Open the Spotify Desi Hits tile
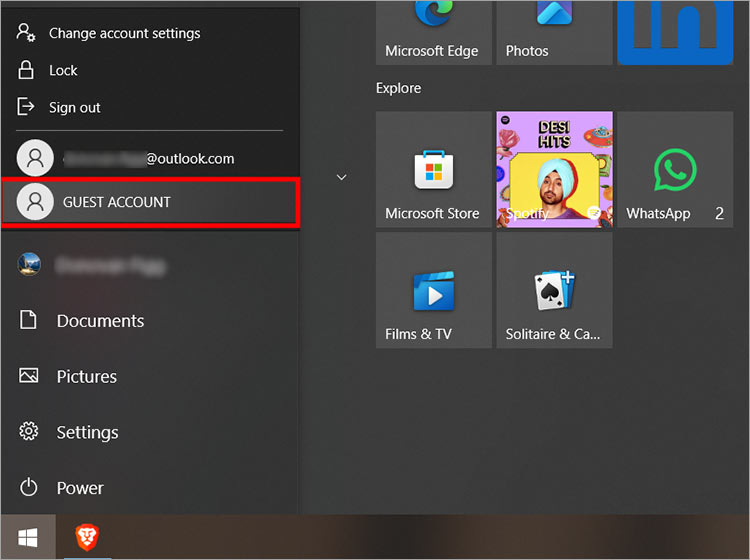Screen dimensions: 750x560 (x=554, y=169)
